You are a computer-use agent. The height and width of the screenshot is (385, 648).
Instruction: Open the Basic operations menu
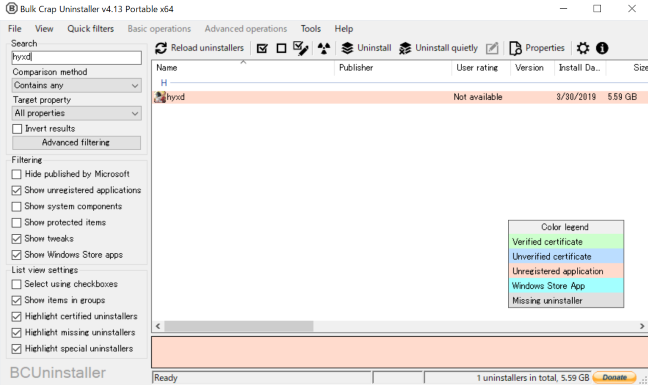tap(159, 29)
